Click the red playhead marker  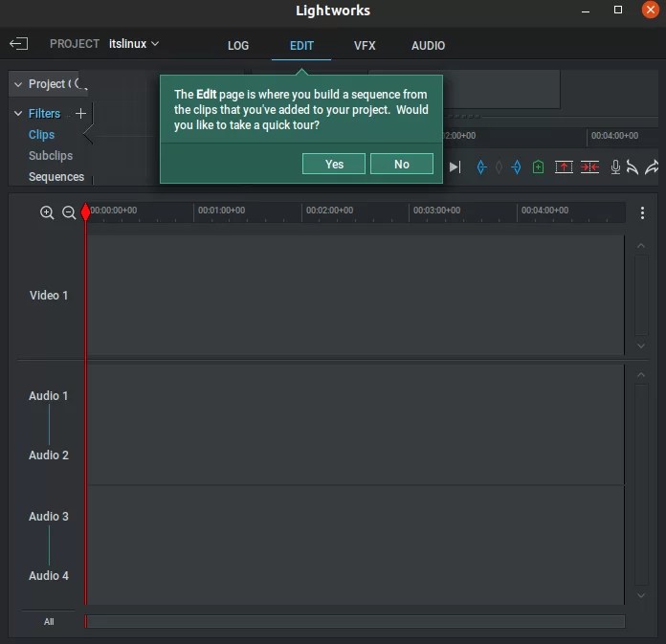click(x=85, y=211)
